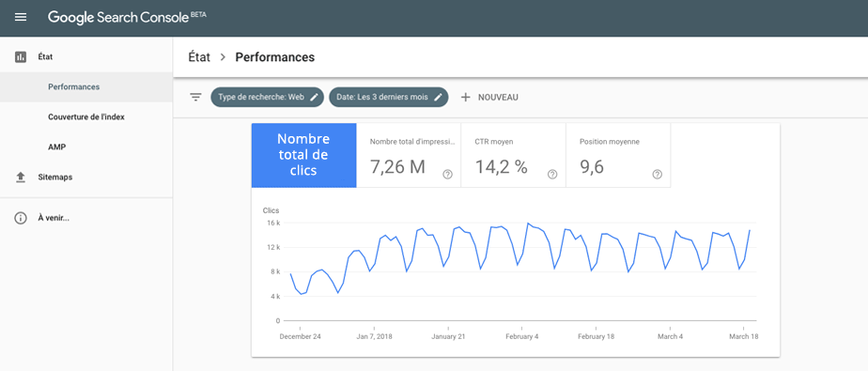The width and height of the screenshot is (868, 371).
Task: Click the 8 k y-axis label
Action: point(275,271)
